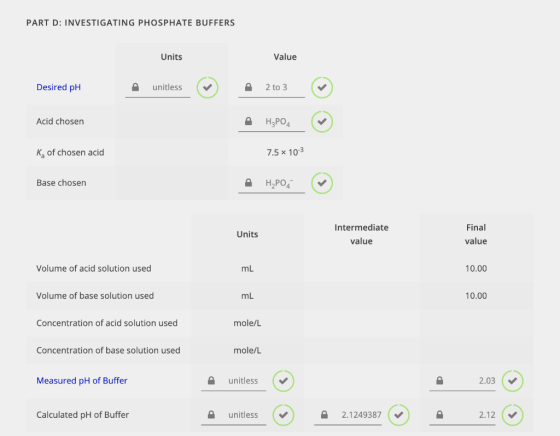The image size is (560, 436).
Task: Click checkmark next to calculated pH 2.12
Action: (x=512, y=415)
